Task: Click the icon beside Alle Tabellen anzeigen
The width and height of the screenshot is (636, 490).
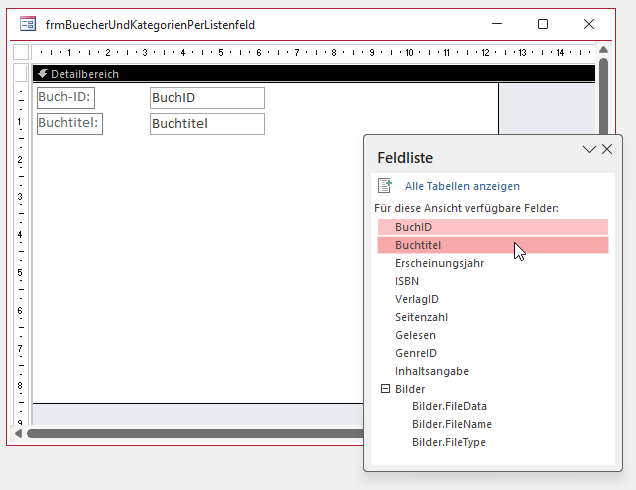Action: 385,186
